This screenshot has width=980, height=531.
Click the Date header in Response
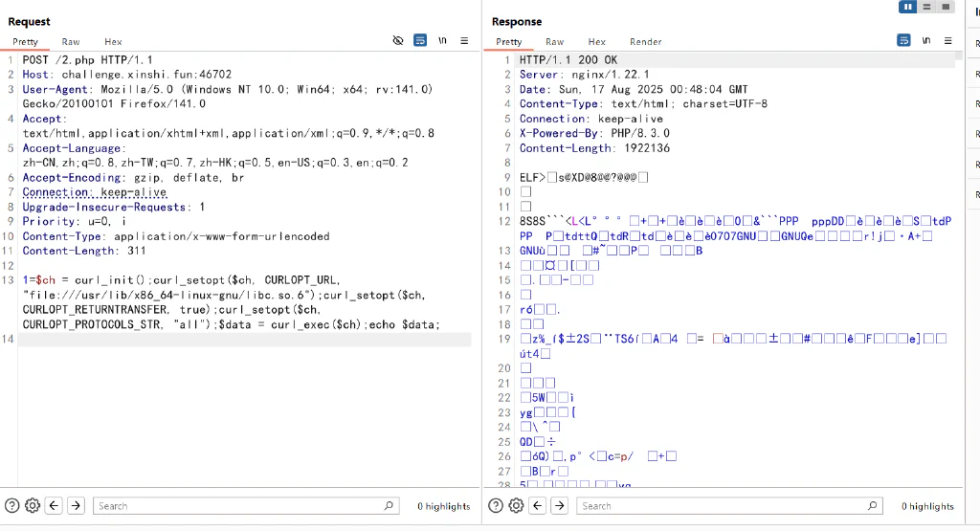point(634,89)
